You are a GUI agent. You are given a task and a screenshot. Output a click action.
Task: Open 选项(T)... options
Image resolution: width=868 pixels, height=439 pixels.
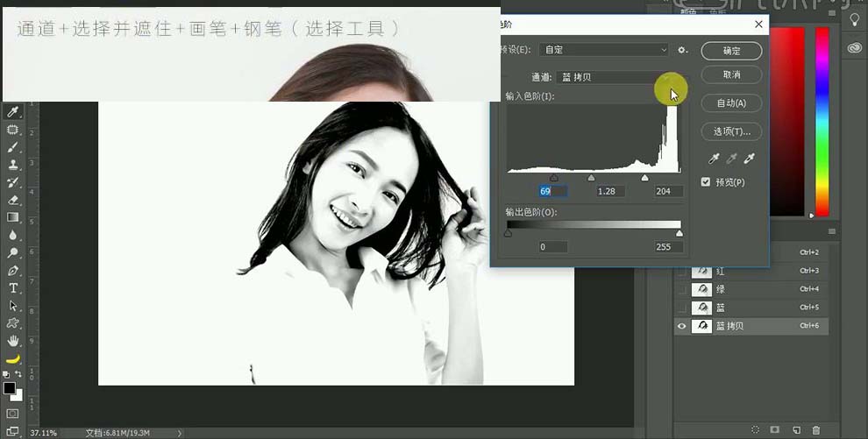(x=731, y=131)
